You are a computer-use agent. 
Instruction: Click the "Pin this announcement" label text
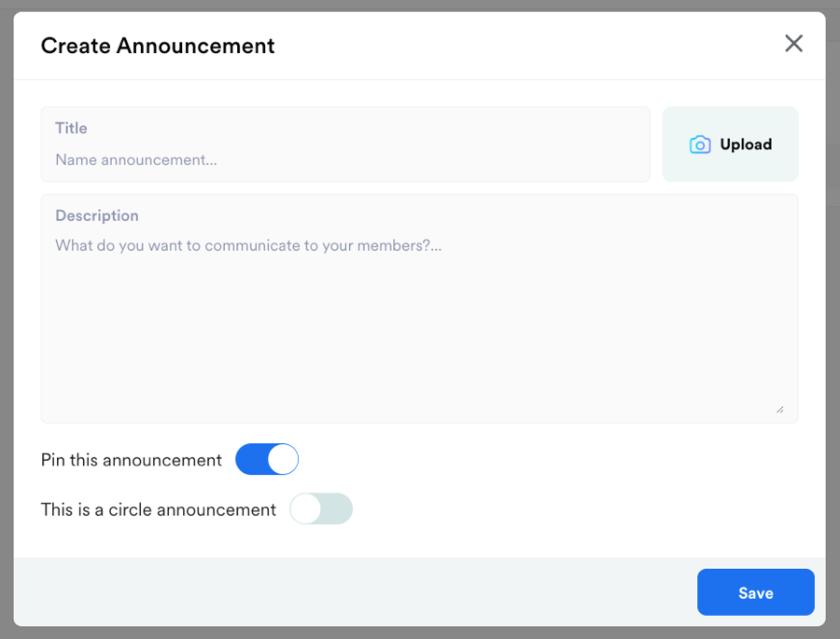132,460
